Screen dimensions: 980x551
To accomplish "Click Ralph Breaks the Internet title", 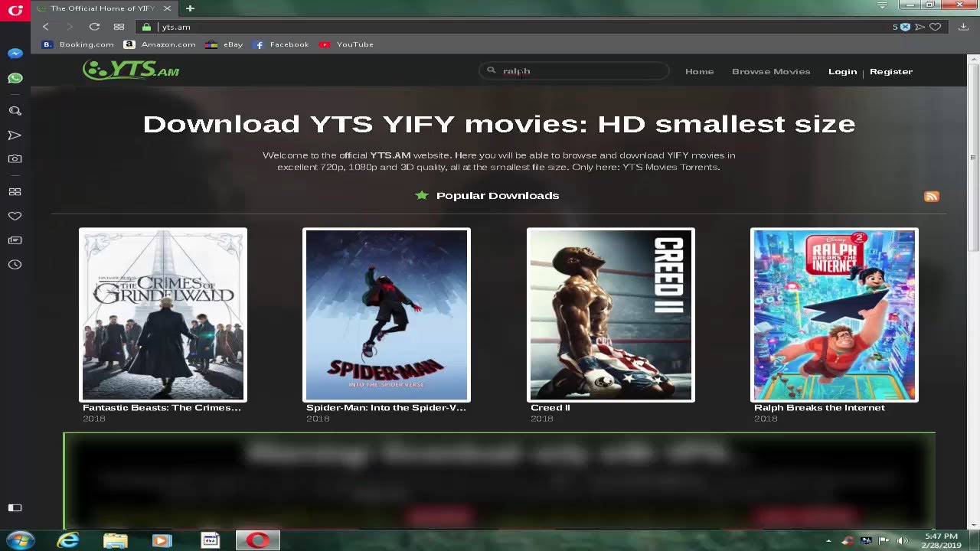I will click(x=819, y=408).
